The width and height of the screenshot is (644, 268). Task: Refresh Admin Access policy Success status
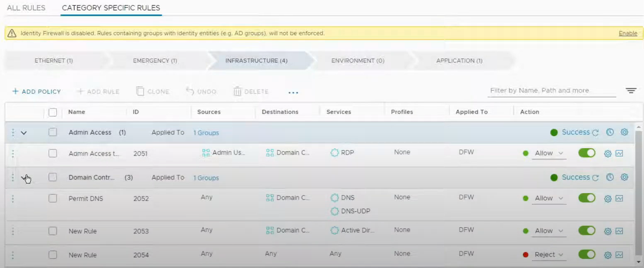tap(596, 133)
